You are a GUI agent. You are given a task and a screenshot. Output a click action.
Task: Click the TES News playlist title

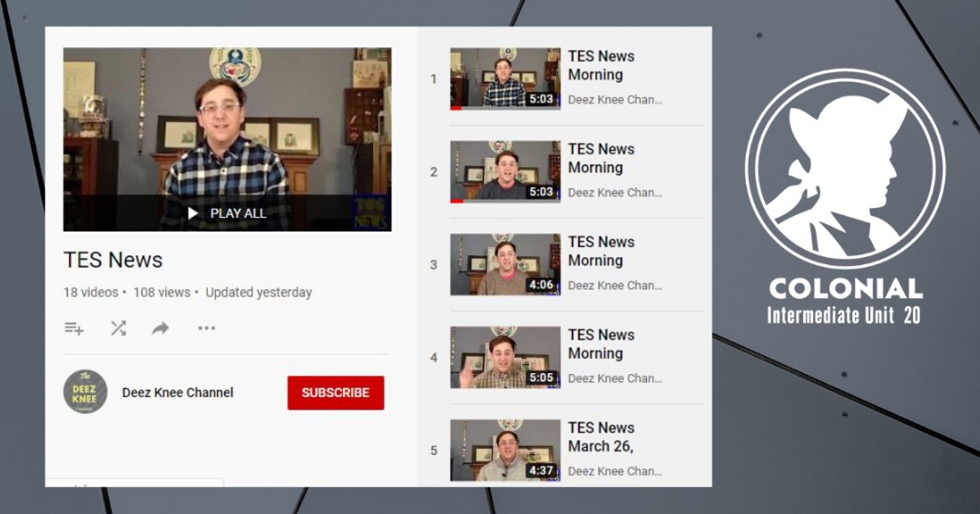(113, 260)
